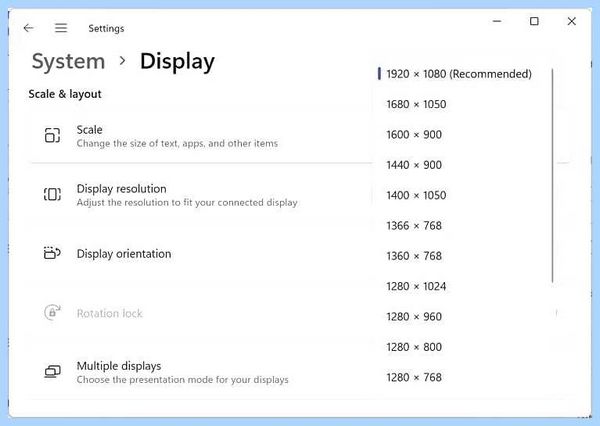Select 1280 × 768 resolution
Screen dimensions: 600x426
tap(414, 377)
